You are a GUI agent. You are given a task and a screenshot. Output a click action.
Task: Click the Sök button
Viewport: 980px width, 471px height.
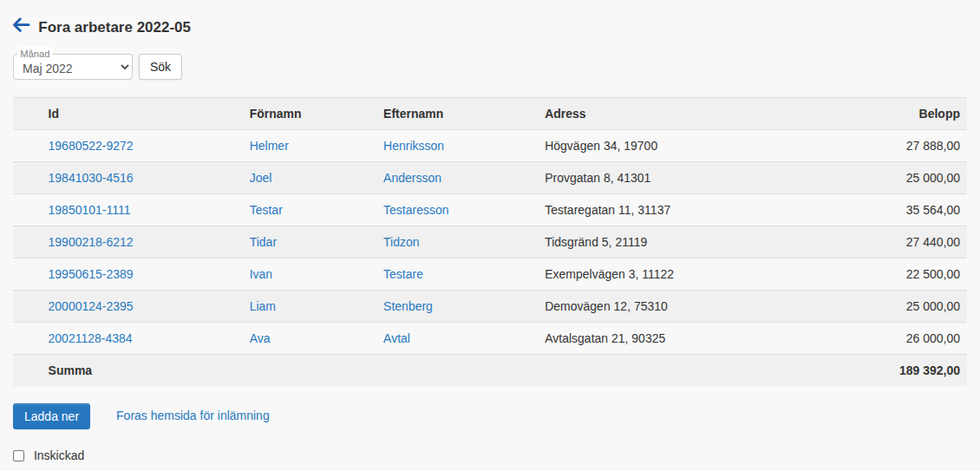160,67
